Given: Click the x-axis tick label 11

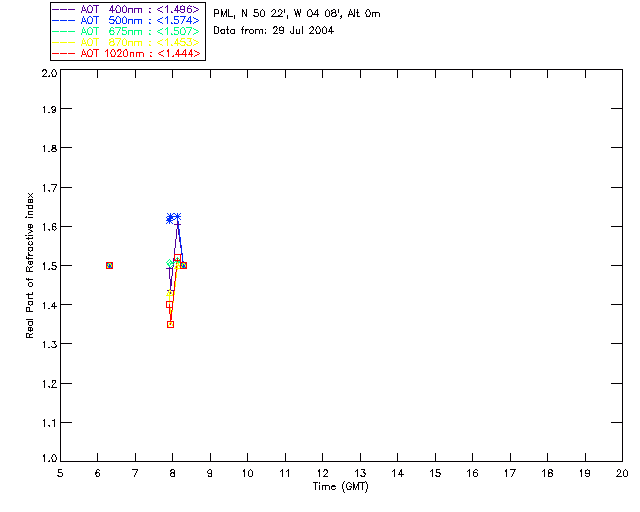Looking at the screenshot, I should pos(285,473).
